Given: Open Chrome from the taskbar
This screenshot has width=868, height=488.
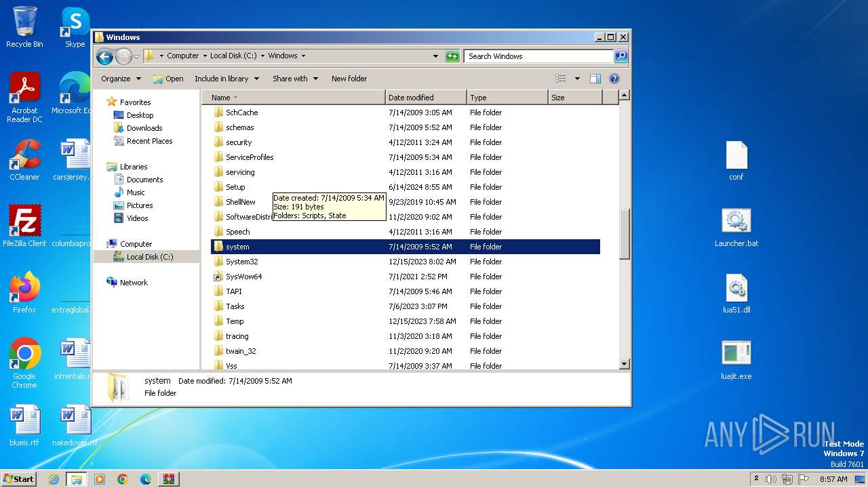Looking at the screenshot, I should [x=123, y=479].
